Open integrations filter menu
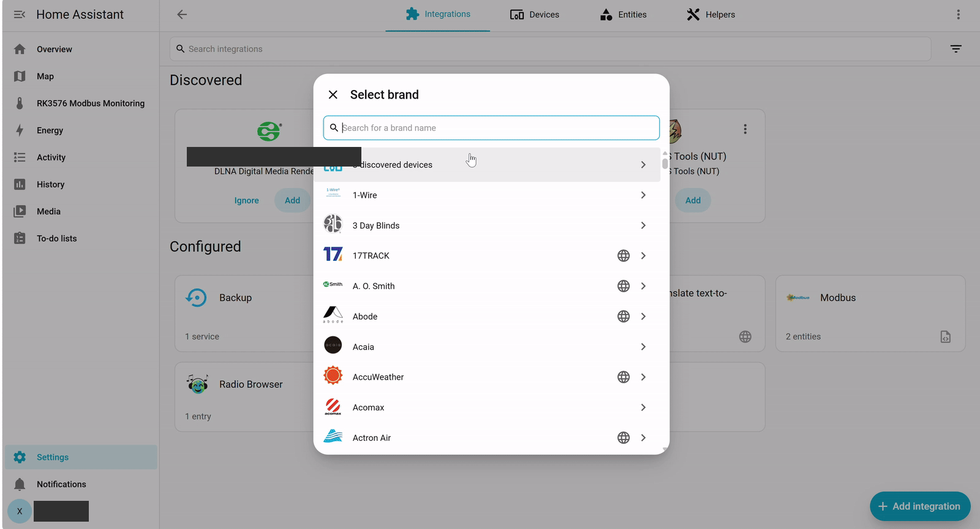Image resolution: width=980 pixels, height=529 pixels. coord(956,49)
